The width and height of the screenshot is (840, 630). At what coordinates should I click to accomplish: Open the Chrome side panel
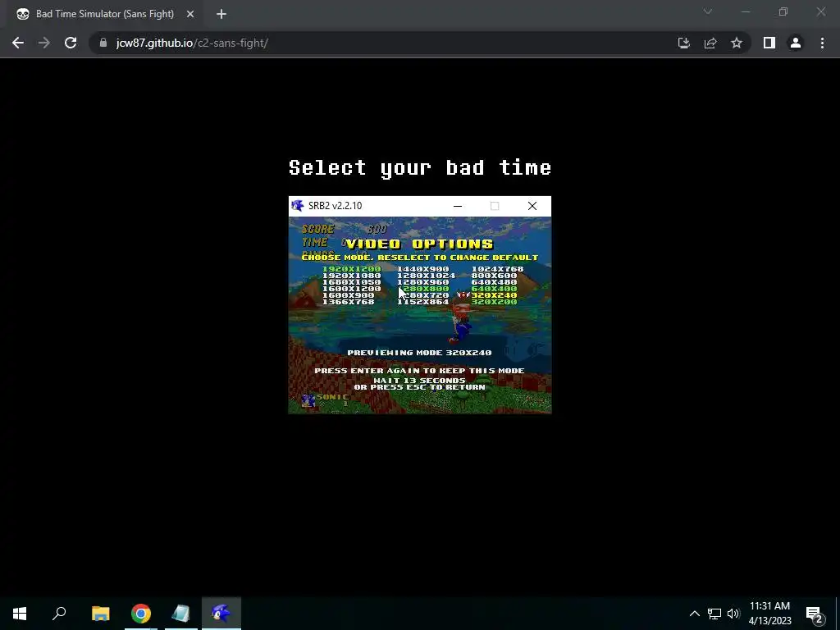coord(769,43)
